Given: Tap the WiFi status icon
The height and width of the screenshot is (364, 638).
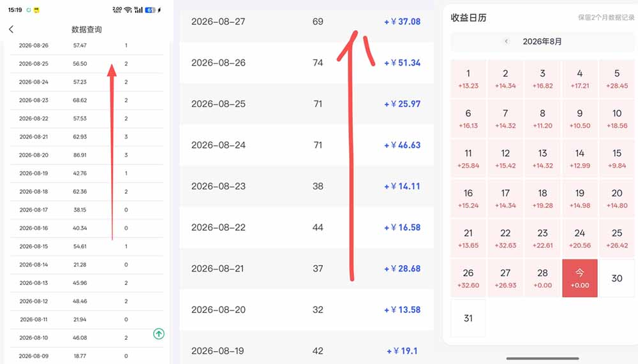Looking at the screenshot, I should (x=128, y=10).
